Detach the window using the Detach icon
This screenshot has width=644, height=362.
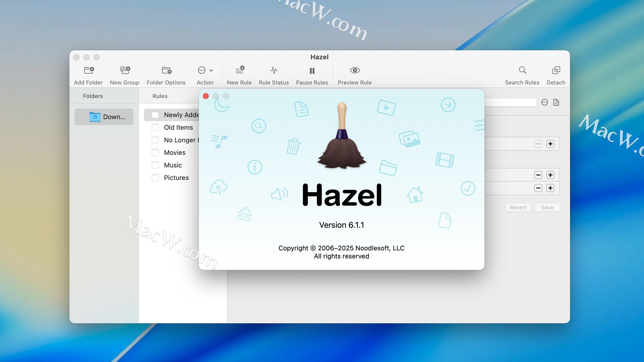556,70
